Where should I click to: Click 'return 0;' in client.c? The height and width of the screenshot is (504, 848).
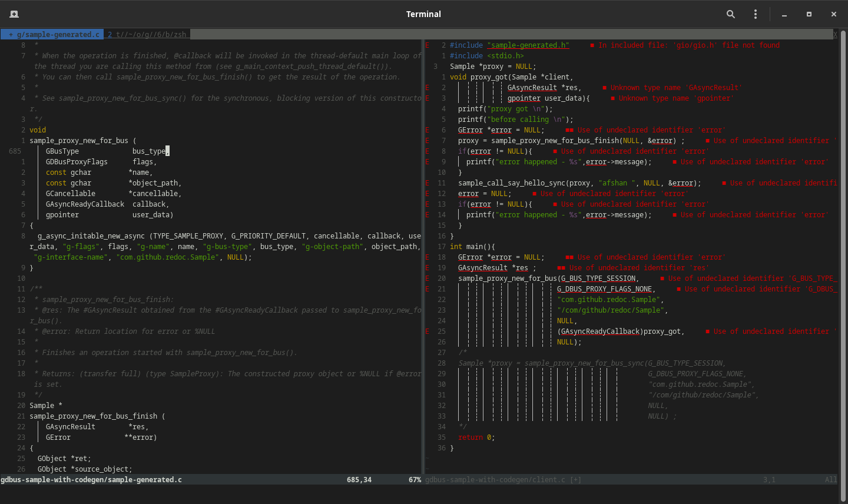[x=476, y=437]
